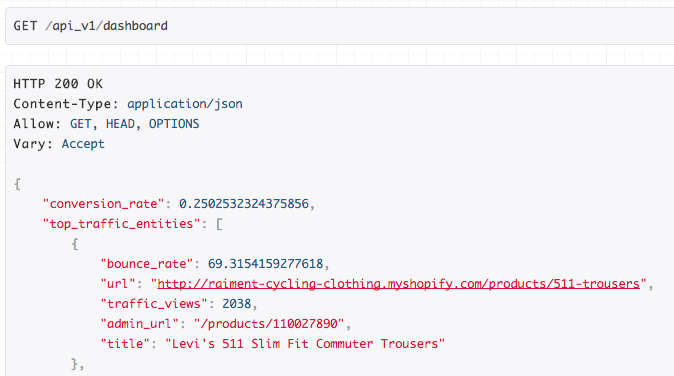Select the Accept value of the Vary header
This screenshot has width=674, height=376.
tap(83, 144)
